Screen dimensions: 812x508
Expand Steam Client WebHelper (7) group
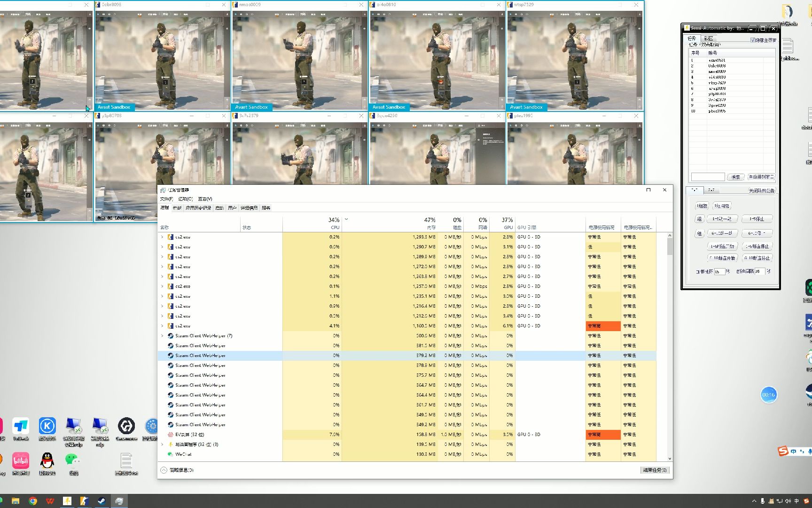pyautogui.click(x=163, y=336)
